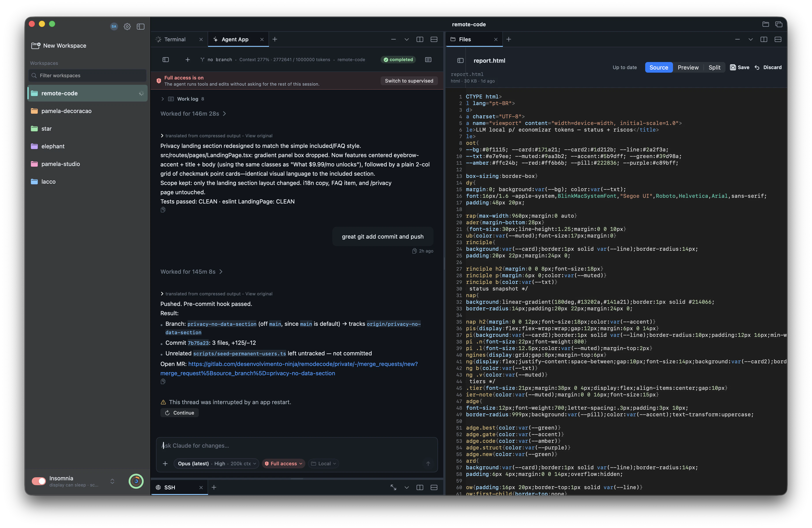Image resolution: width=812 pixels, height=528 pixels.
Task: Open the Files pane dropdown chevron
Action: click(751, 39)
